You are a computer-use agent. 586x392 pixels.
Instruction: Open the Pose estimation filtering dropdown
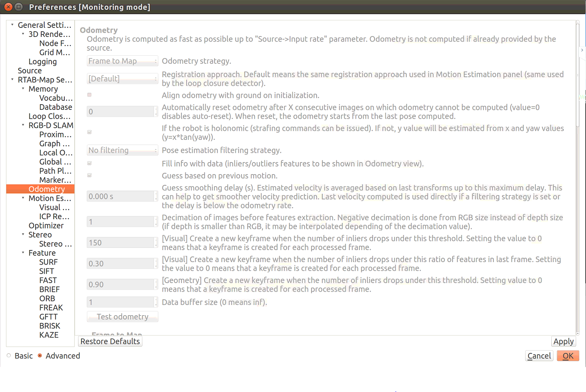tap(122, 150)
